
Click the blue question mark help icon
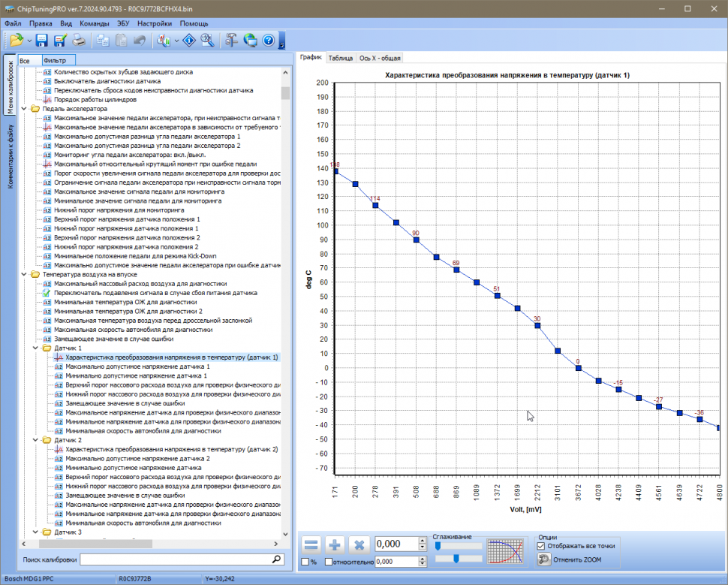[268, 41]
